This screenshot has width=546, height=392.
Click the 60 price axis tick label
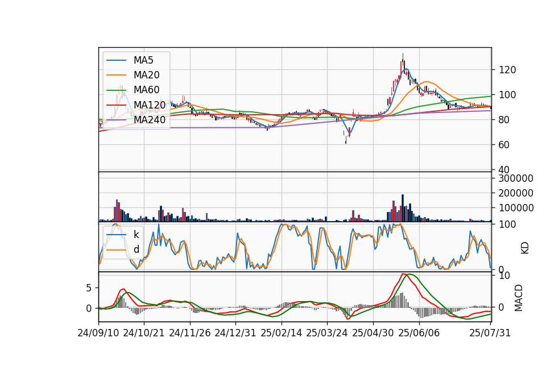tap(504, 145)
